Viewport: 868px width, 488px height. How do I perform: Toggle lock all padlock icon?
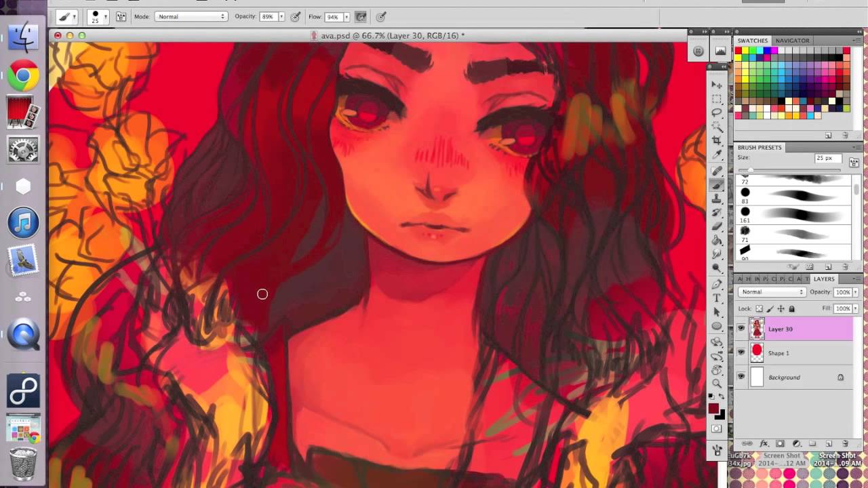[x=791, y=309]
